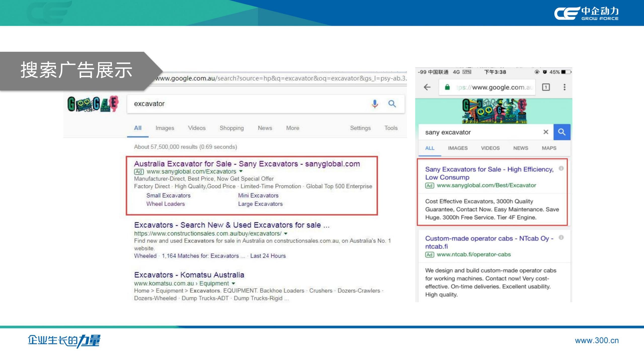The image size is (644, 362).
Task: Click the VPN status indicator
Action: [467, 72]
